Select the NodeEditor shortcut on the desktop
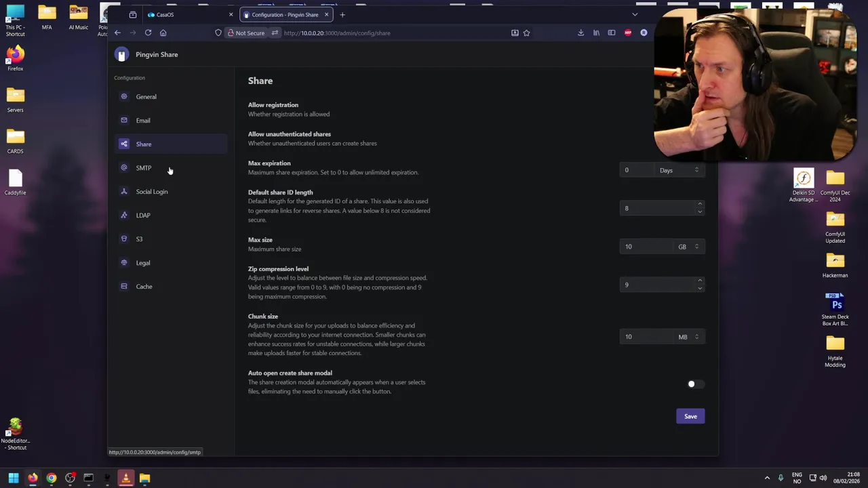 click(x=15, y=434)
